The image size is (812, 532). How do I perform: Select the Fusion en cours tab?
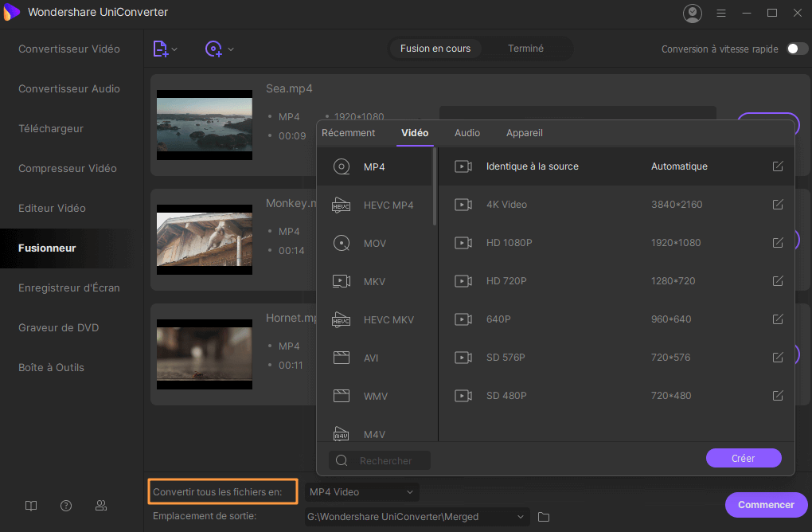435,49
